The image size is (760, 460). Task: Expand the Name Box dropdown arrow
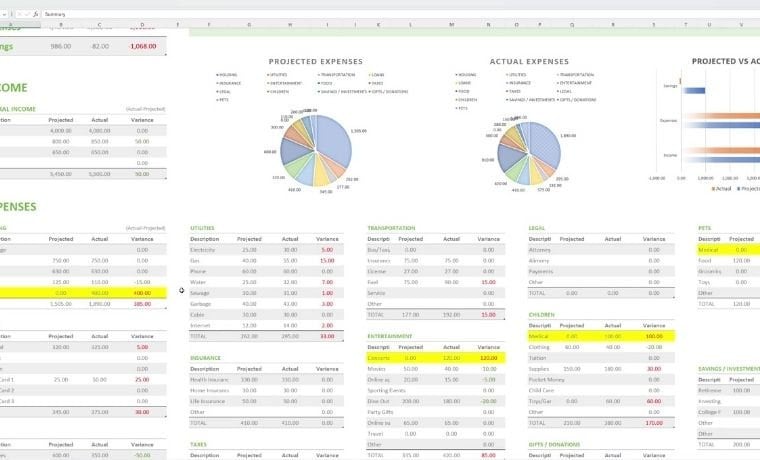click(x=4, y=15)
